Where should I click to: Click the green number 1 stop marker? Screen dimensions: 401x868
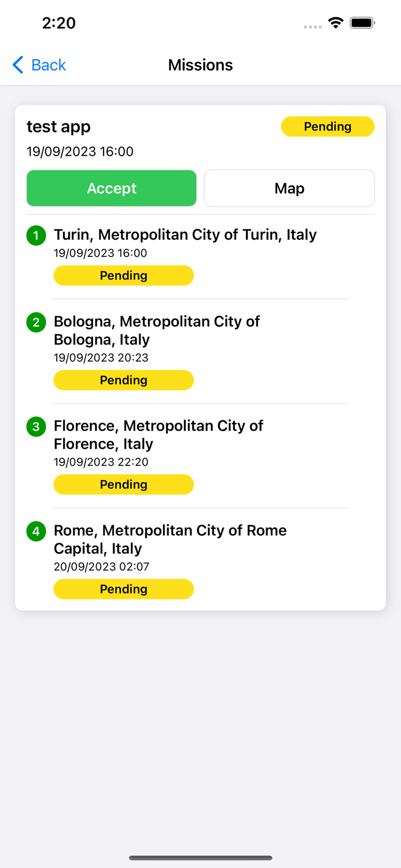click(36, 236)
